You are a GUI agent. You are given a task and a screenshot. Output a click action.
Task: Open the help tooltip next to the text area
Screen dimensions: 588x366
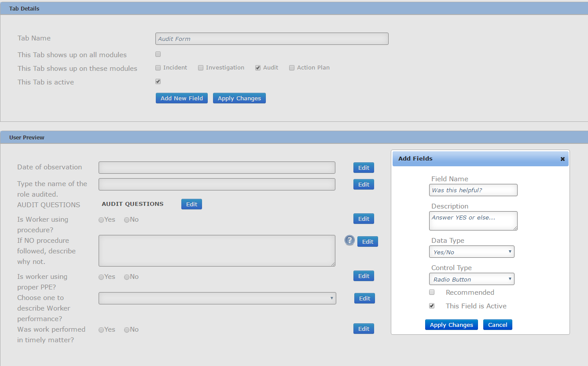[349, 240]
